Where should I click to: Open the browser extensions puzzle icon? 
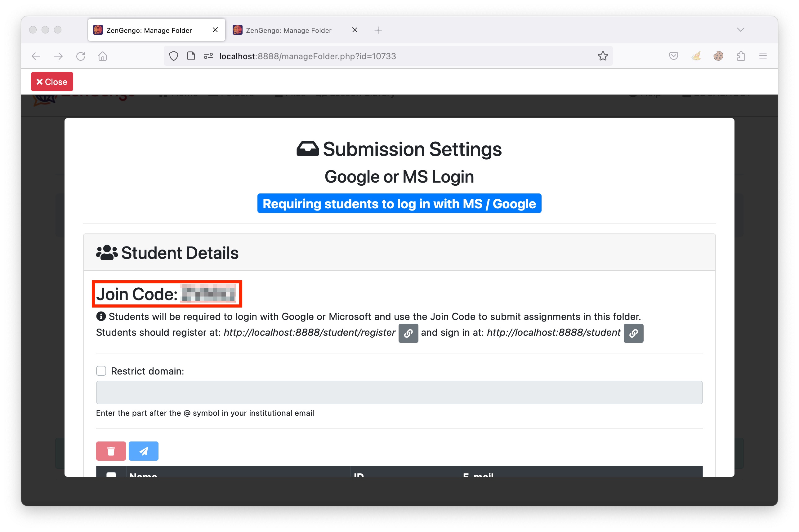pos(741,56)
